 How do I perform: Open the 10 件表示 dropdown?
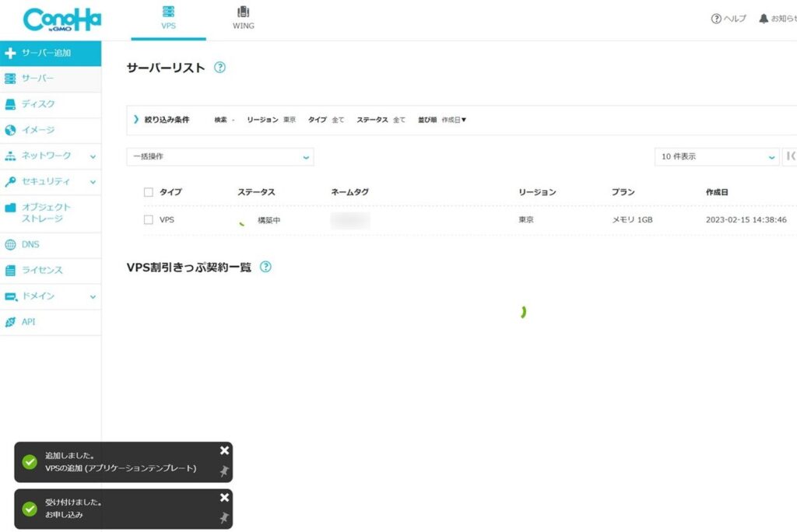click(x=717, y=156)
